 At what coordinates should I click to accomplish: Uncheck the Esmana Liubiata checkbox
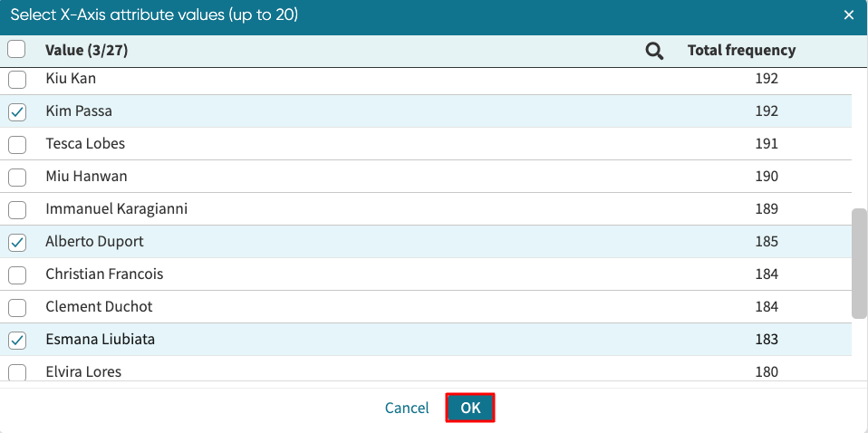[16, 341]
